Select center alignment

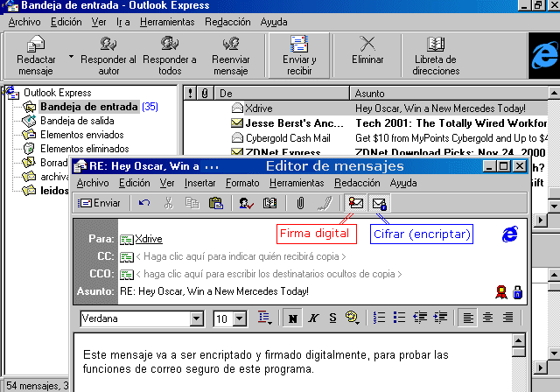point(487,318)
